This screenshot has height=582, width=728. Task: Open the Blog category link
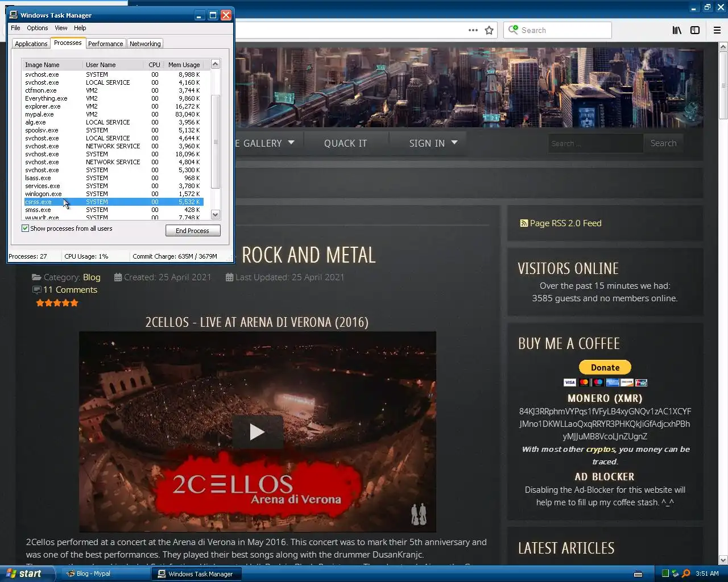pyautogui.click(x=92, y=277)
